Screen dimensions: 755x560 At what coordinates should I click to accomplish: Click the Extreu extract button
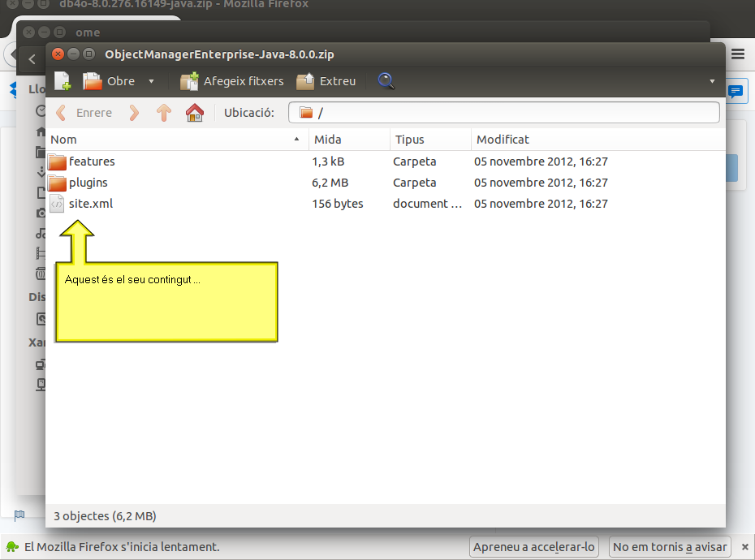pos(326,81)
